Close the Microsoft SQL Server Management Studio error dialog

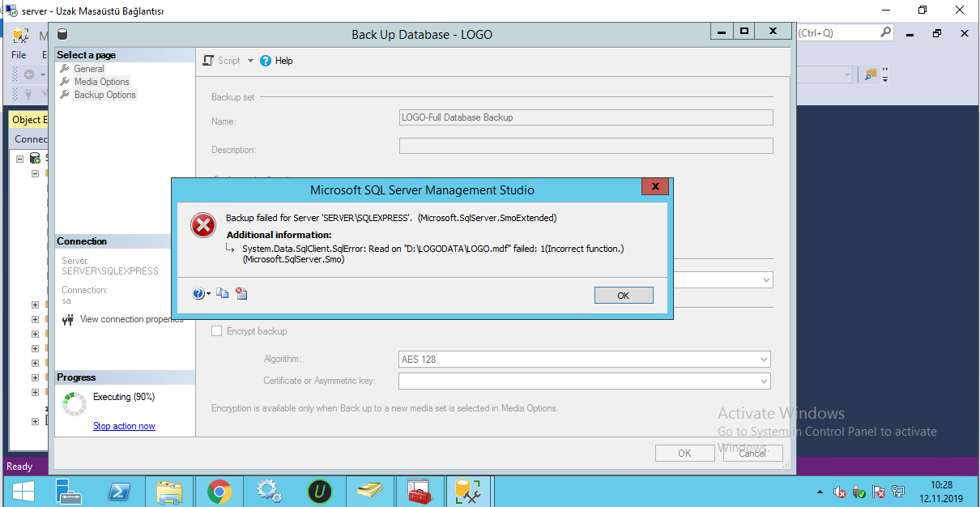(654, 186)
